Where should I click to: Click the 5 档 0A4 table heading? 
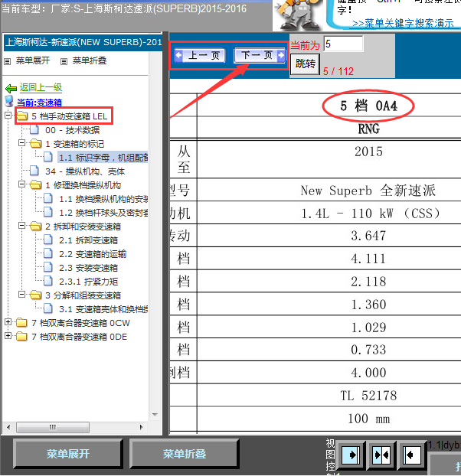pos(368,106)
